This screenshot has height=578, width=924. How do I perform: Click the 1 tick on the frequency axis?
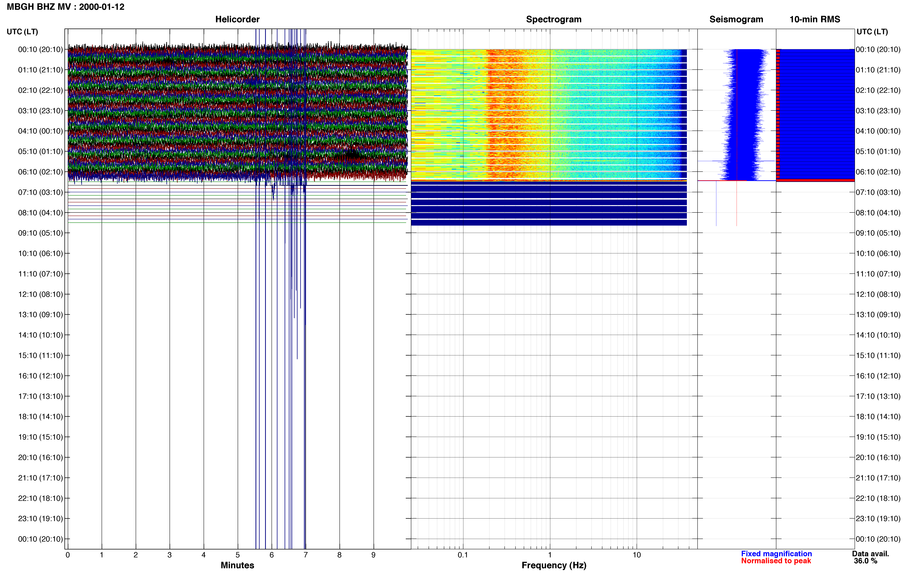click(550, 555)
